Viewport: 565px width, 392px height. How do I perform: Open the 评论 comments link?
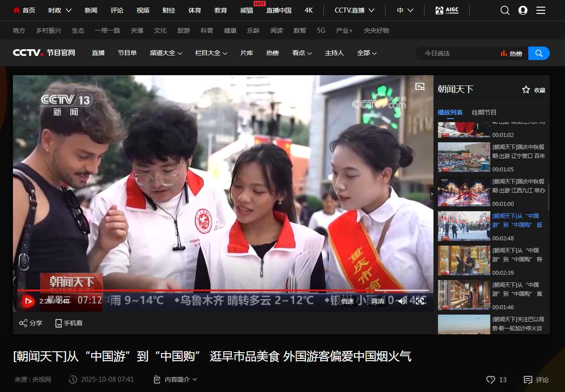tap(536, 379)
